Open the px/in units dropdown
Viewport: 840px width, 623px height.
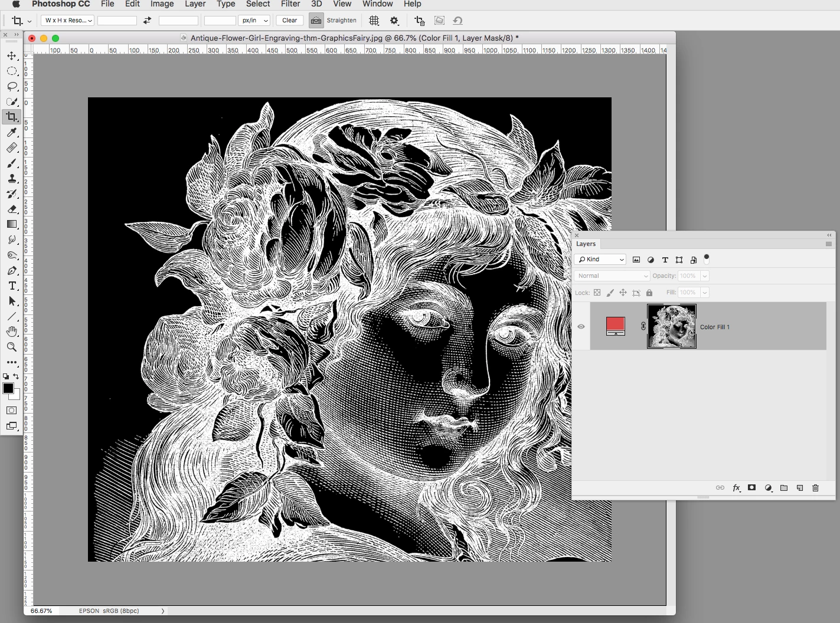(x=254, y=20)
